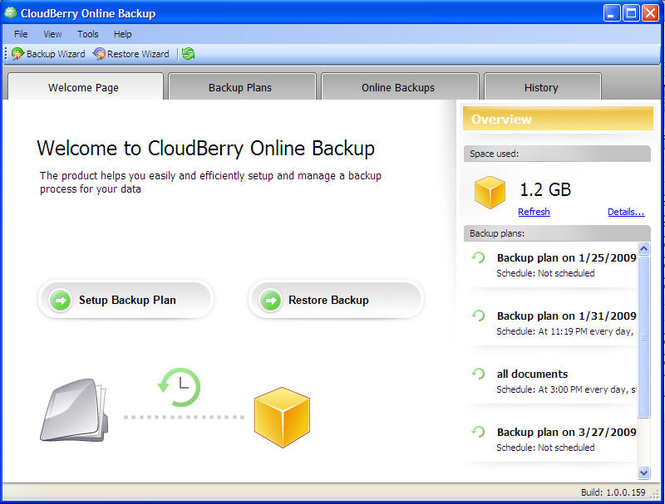Screen dimensions: 665x504
Task: Click the backup plans scroll down arrow
Action: (644, 473)
